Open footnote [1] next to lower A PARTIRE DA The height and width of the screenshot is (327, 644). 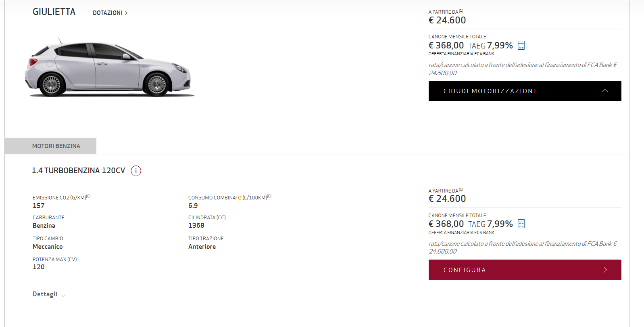(x=461, y=189)
